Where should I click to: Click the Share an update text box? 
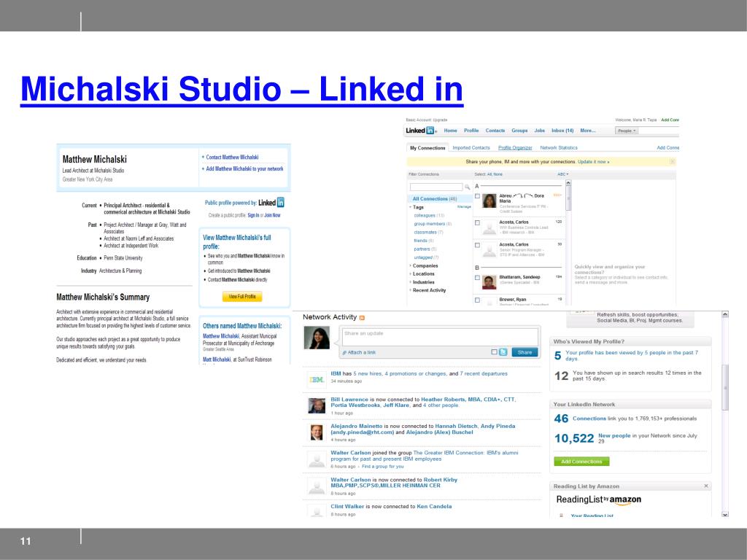point(440,337)
